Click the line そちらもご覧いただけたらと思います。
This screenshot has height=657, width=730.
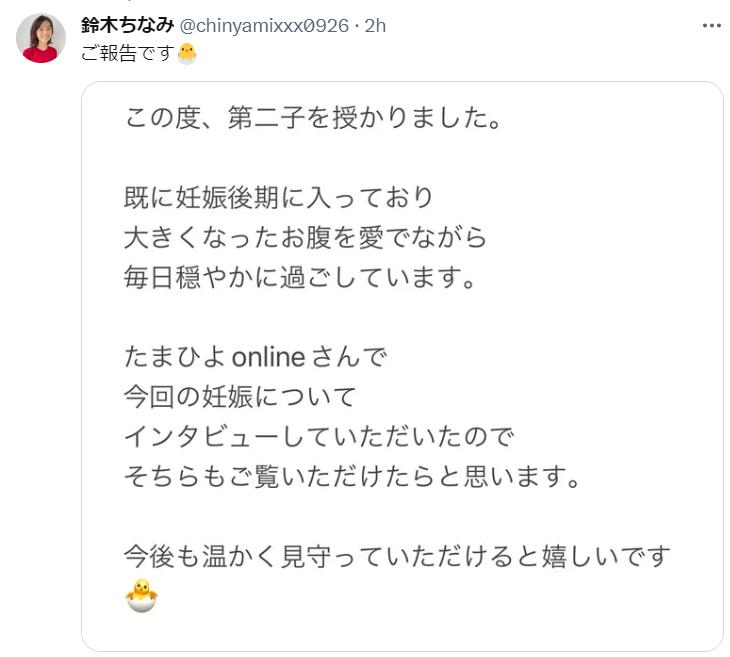click(x=353, y=476)
